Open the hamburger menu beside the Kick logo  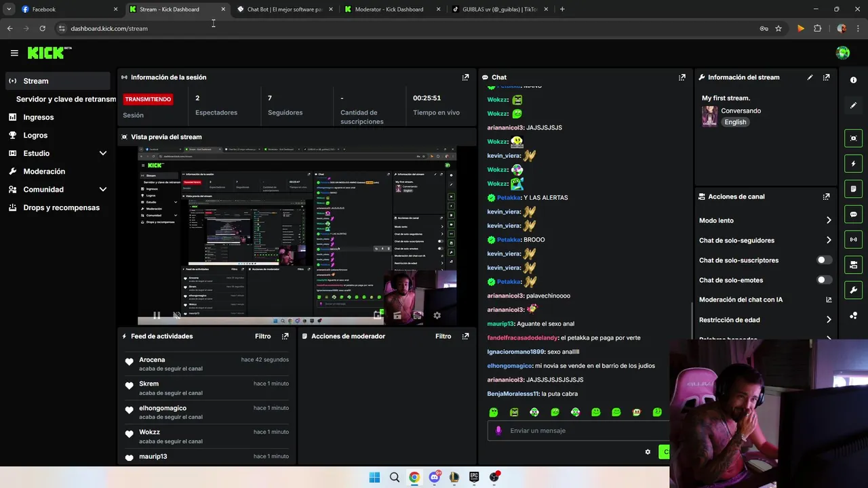pos(14,53)
